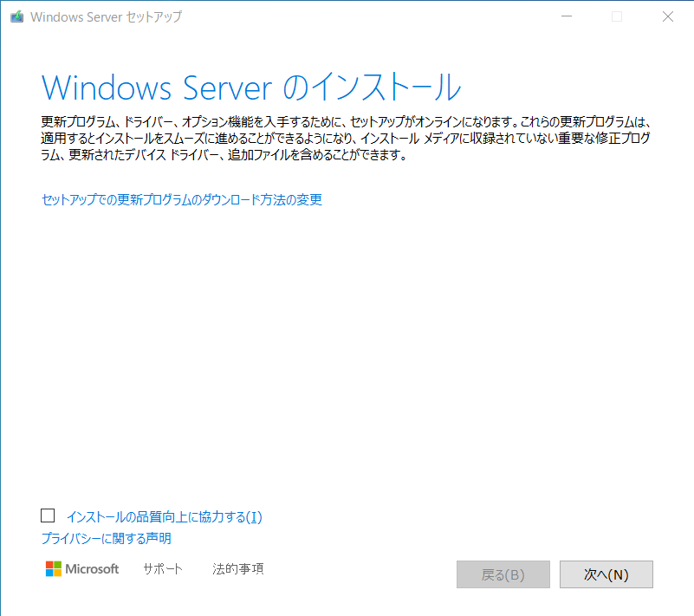Enable インストールの品質向上に協力する checkbox
694x616 pixels.
pos(48,515)
